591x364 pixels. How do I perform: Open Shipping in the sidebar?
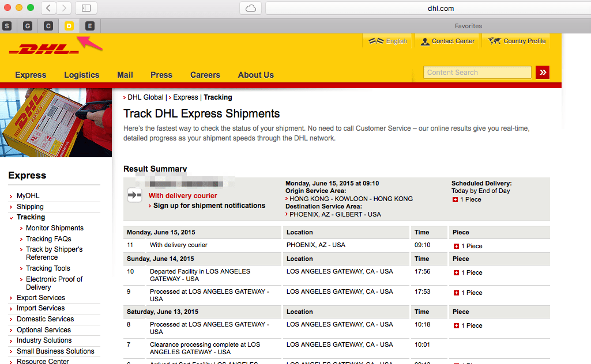pyautogui.click(x=30, y=207)
